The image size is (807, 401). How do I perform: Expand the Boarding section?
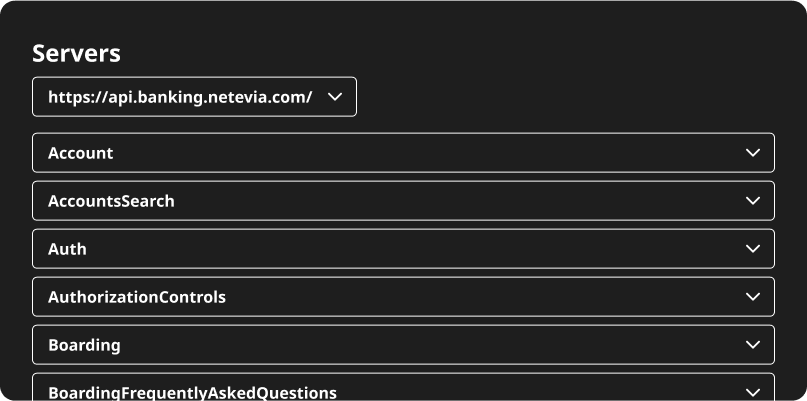click(403, 345)
